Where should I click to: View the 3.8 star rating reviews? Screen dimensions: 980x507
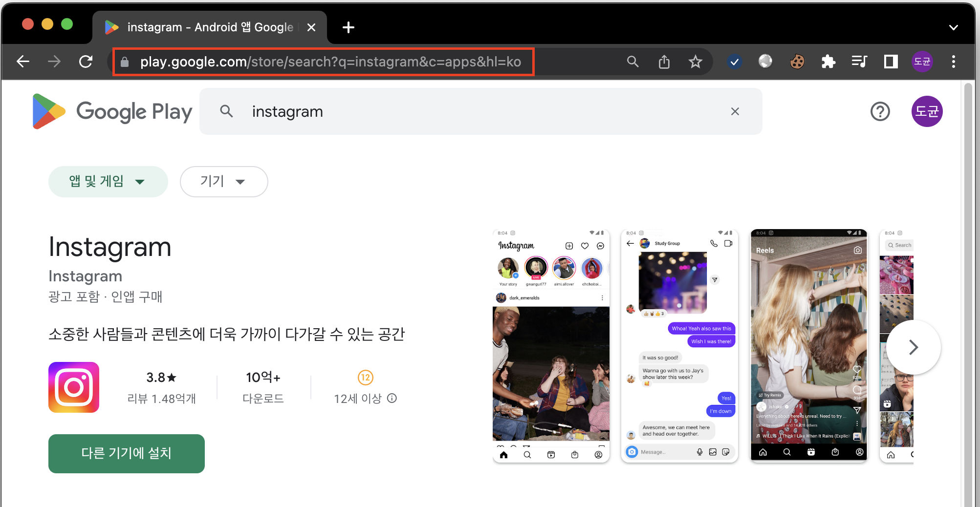tap(161, 378)
